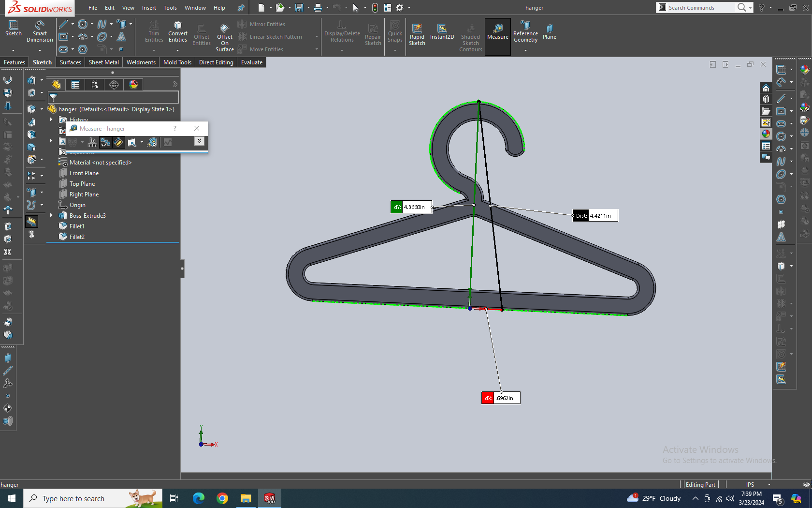Open the Insert menu
Image resolution: width=812 pixels, height=508 pixels.
[x=149, y=8]
